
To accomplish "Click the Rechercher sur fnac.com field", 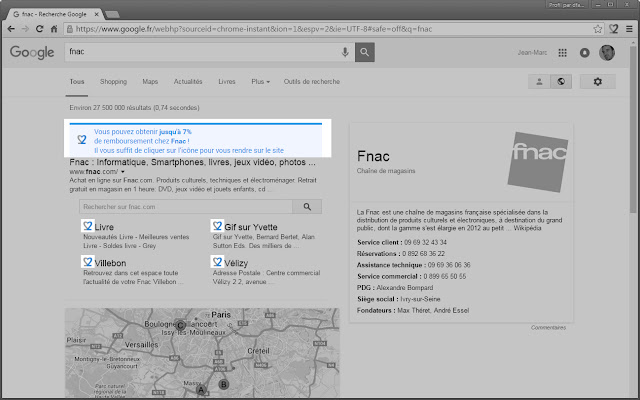I will coord(186,207).
